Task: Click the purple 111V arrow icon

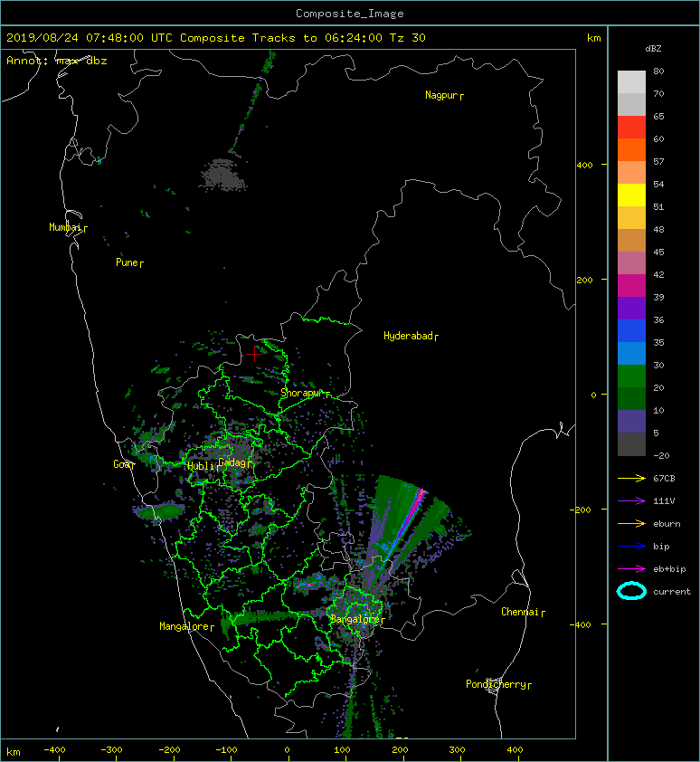Action: pos(631,501)
